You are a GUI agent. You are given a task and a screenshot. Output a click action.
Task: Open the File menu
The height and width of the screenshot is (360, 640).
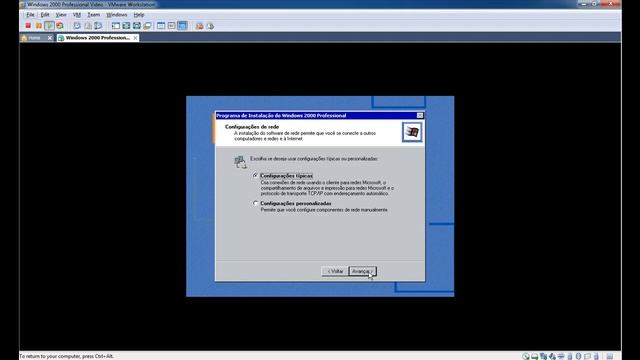[30, 15]
